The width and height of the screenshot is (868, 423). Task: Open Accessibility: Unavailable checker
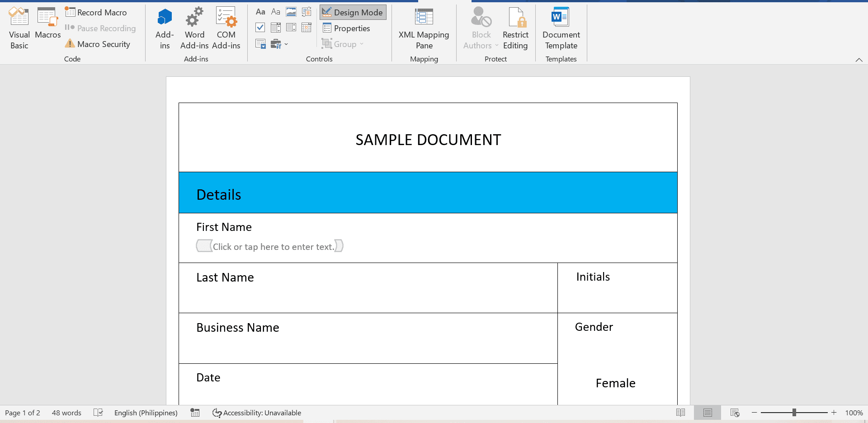(x=257, y=413)
